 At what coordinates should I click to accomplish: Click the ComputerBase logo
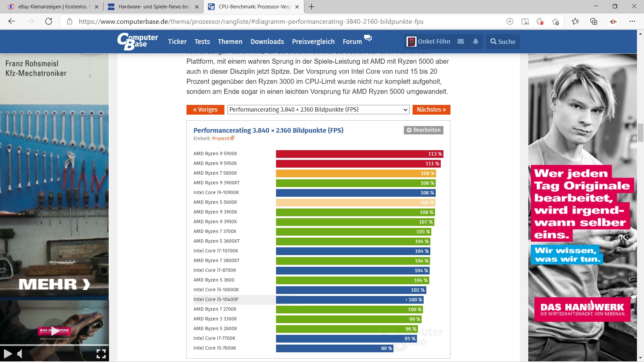[x=138, y=41]
